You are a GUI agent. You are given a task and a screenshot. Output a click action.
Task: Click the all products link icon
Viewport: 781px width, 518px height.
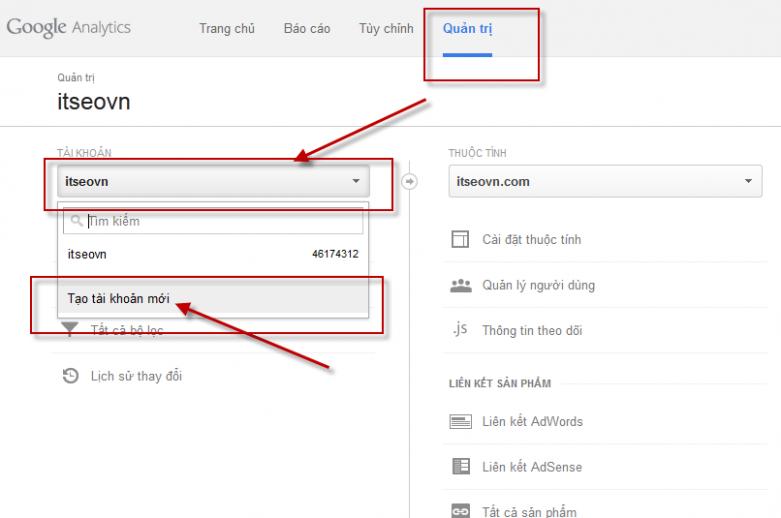(460, 511)
